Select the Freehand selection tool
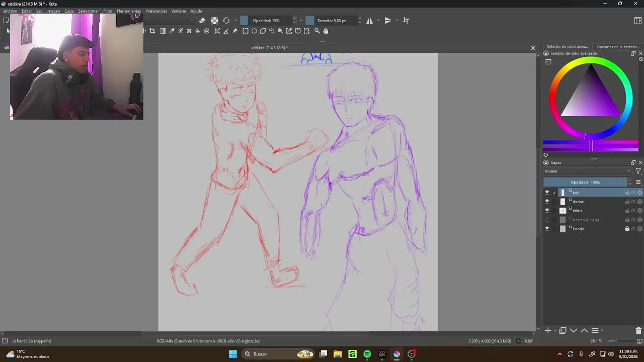This screenshot has width=644, height=362. tap(272, 31)
